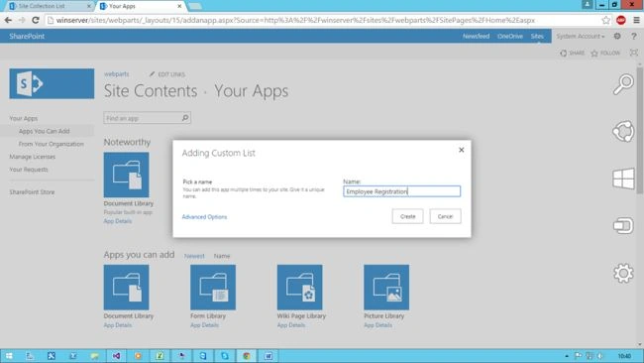The height and width of the screenshot is (363, 644).
Task: Toggle focus on content icon
Action: click(634, 53)
